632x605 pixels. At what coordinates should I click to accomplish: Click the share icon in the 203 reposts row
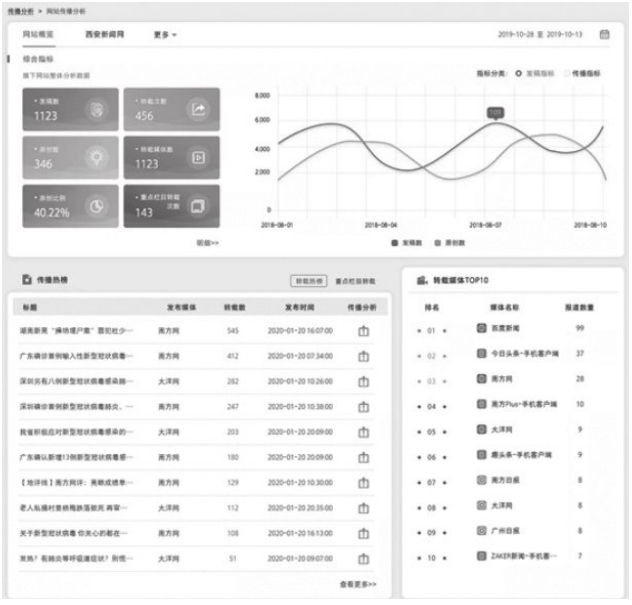click(x=364, y=432)
